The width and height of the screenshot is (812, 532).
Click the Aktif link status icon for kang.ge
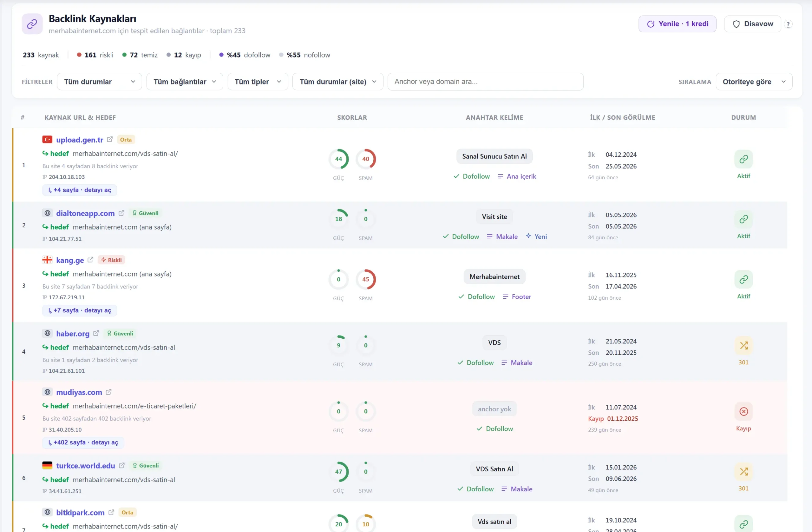click(743, 279)
